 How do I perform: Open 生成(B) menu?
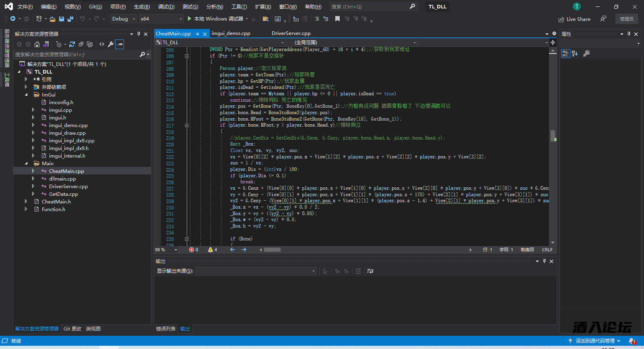point(142,7)
